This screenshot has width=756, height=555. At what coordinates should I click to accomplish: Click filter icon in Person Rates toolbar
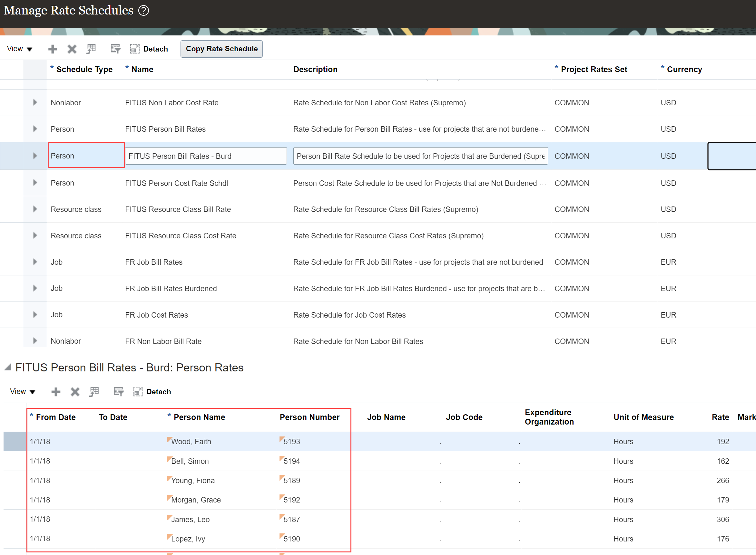(119, 392)
